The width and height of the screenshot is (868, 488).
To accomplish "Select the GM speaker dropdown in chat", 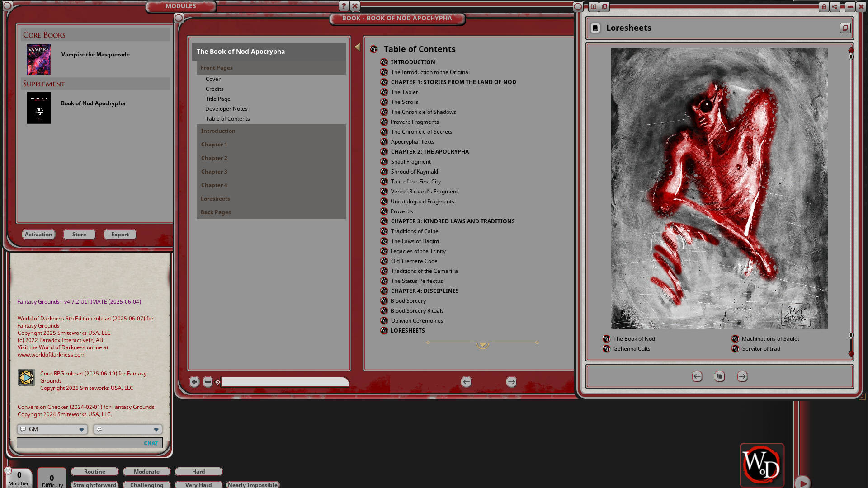I will click(x=52, y=429).
